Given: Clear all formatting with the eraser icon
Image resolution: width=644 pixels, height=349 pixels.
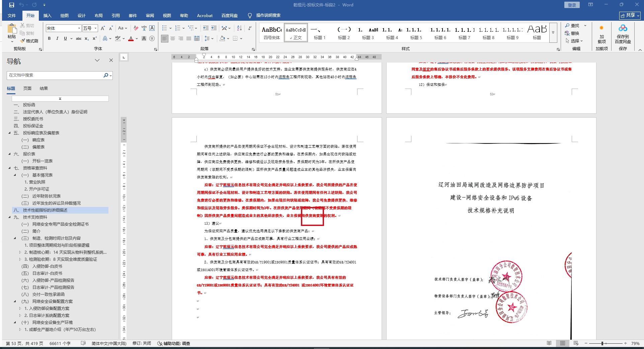Looking at the screenshot, I should 136,28.
